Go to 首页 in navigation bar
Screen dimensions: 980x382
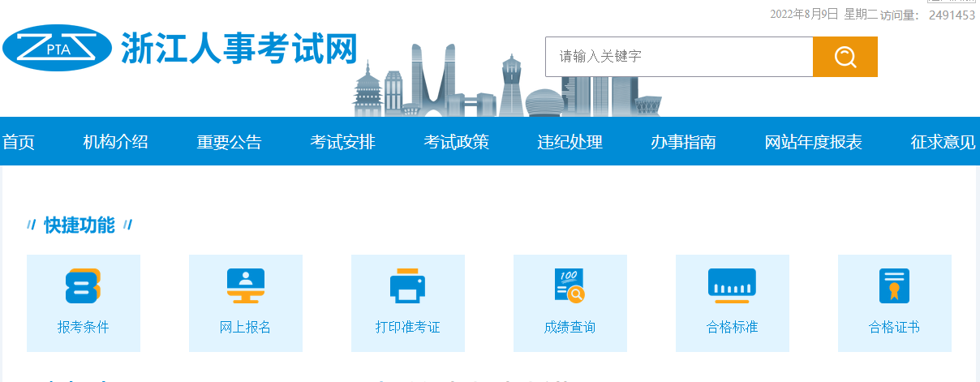(18, 143)
